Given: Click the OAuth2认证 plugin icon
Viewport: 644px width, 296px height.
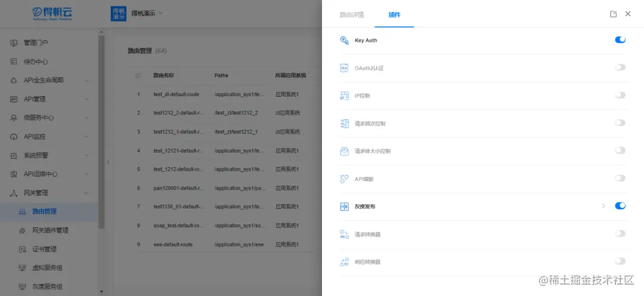Looking at the screenshot, I should [x=344, y=68].
